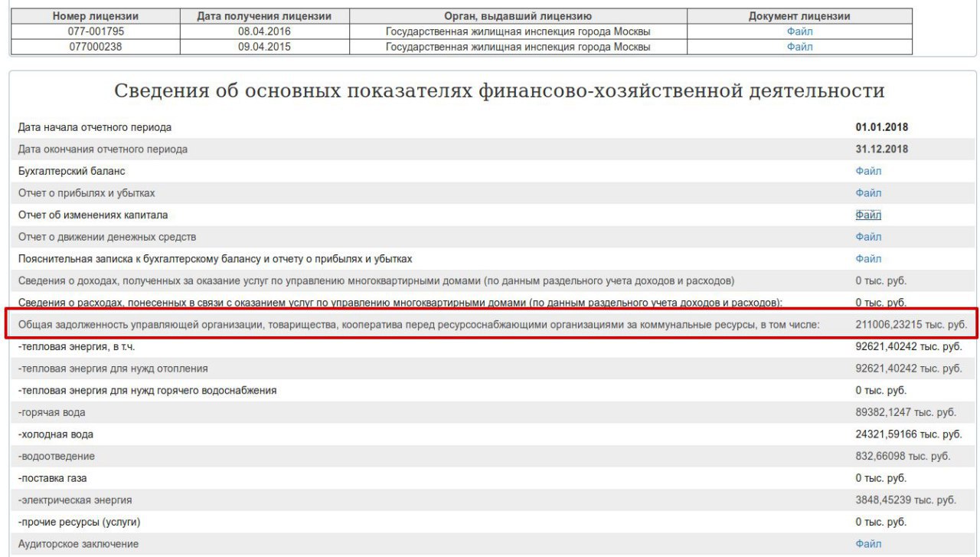Click the -тепловая энергия для нужд горячего водоснабжения label

[x=148, y=391]
